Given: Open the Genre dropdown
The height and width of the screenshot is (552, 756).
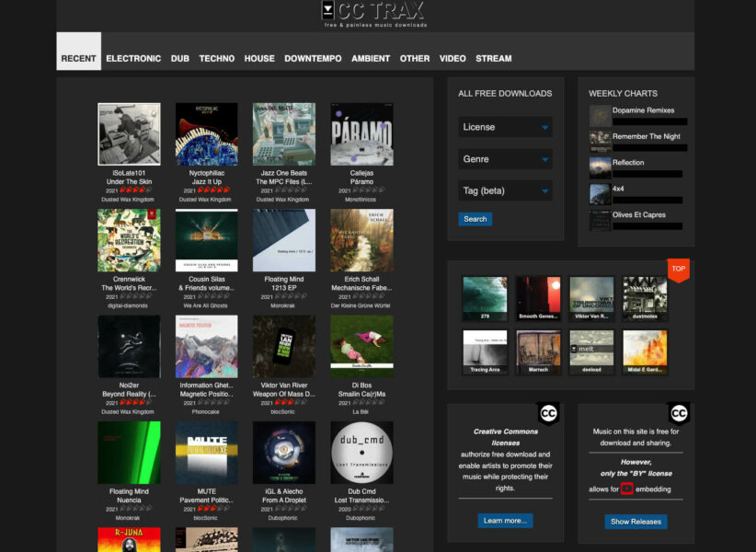Looking at the screenshot, I should tap(505, 158).
